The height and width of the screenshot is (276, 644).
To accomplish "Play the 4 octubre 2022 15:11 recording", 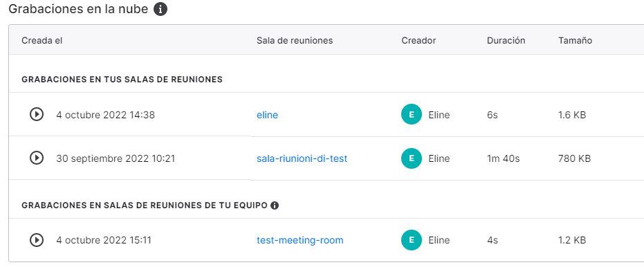I will tap(37, 239).
